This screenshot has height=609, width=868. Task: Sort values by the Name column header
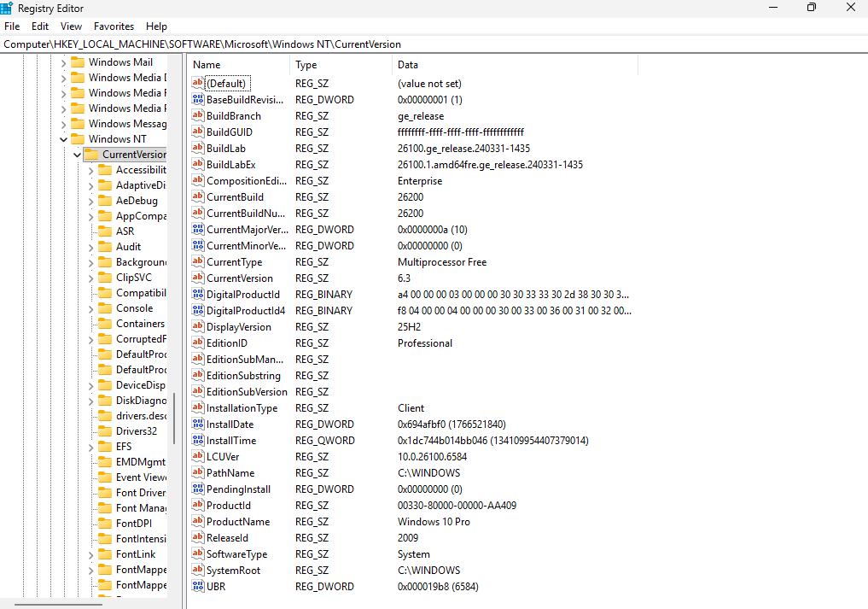pos(239,65)
